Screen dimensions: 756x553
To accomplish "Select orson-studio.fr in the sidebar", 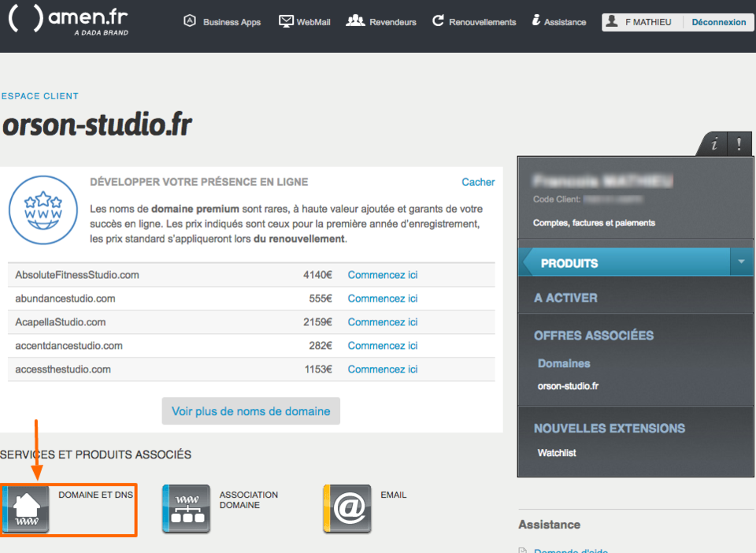I will [x=569, y=386].
